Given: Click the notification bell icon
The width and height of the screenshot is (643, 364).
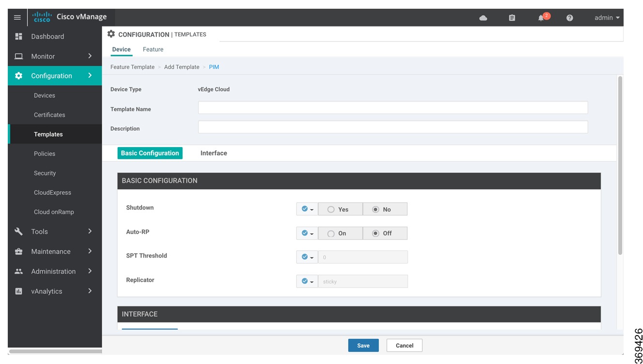Looking at the screenshot, I should (x=541, y=17).
